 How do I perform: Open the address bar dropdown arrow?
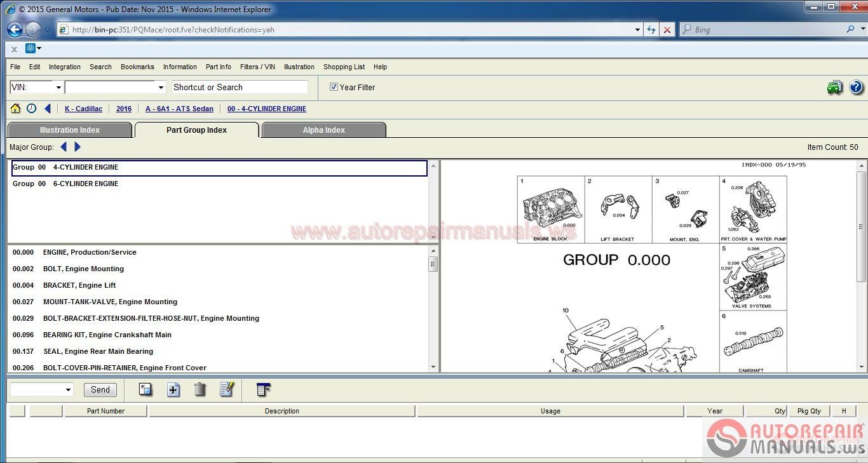point(638,29)
